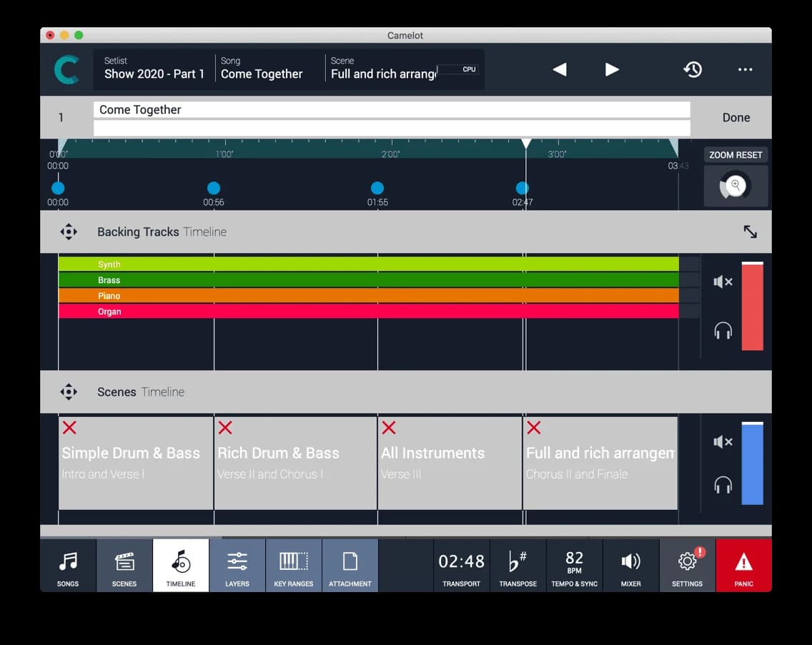Switch to the Timeline tab
This screenshot has height=645, width=812.
pyautogui.click(x=180, y=565)
